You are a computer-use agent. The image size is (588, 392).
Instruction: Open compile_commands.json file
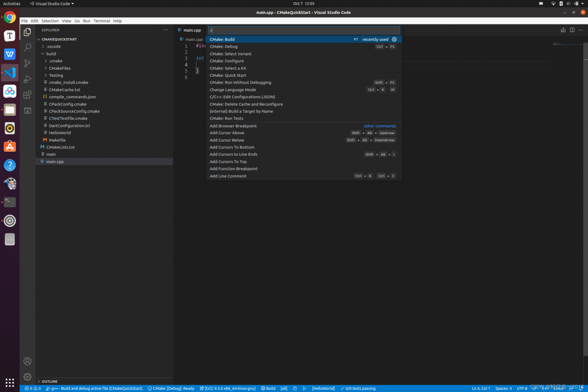point(72,97)
